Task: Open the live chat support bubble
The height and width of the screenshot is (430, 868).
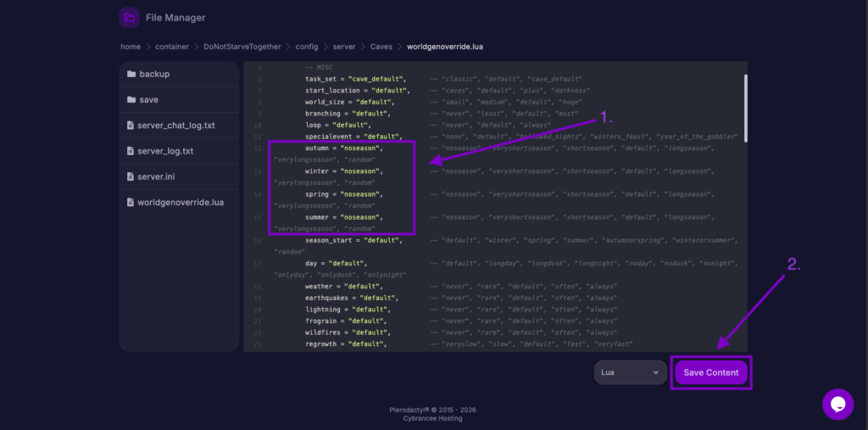Action: coord(837,404)
